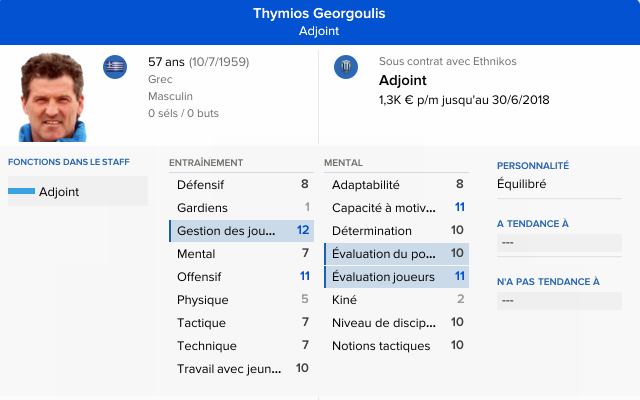Click the N'a pas tendance à field
The width and height of the screenshot is (640, 400).
point(559,299)
